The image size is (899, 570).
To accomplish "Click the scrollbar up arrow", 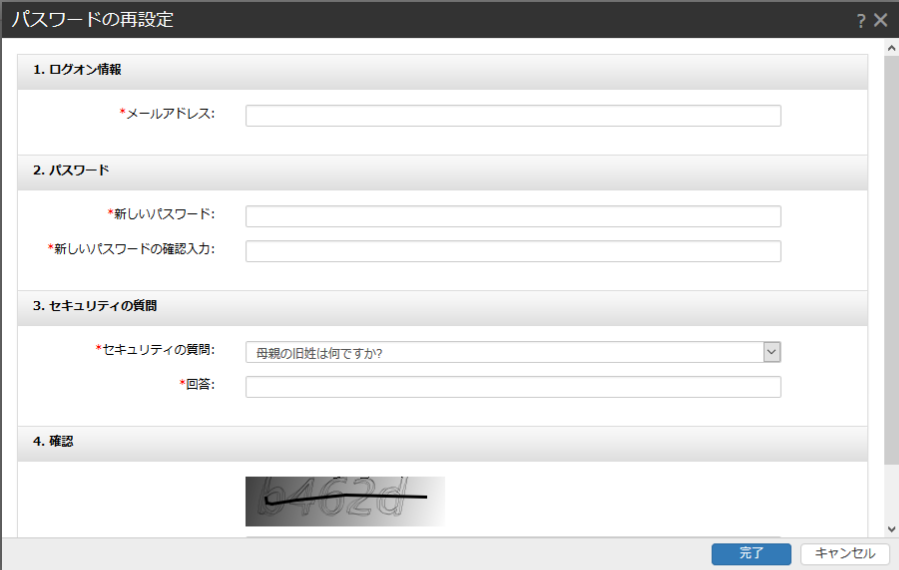I will [891, 47].
